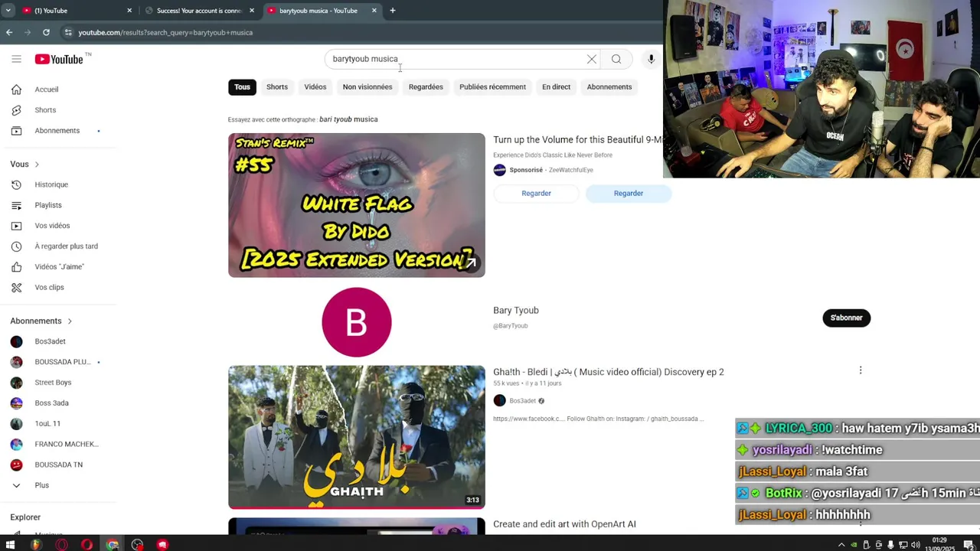Click the YouTube logo

click(x=59, y=59)
